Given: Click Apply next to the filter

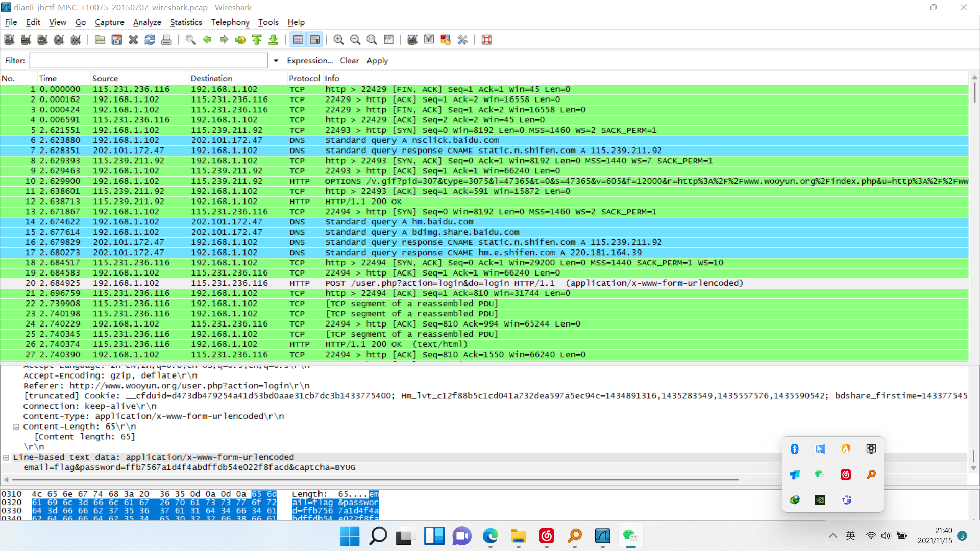Looking at the screenshot, I should tap(377, 61).
